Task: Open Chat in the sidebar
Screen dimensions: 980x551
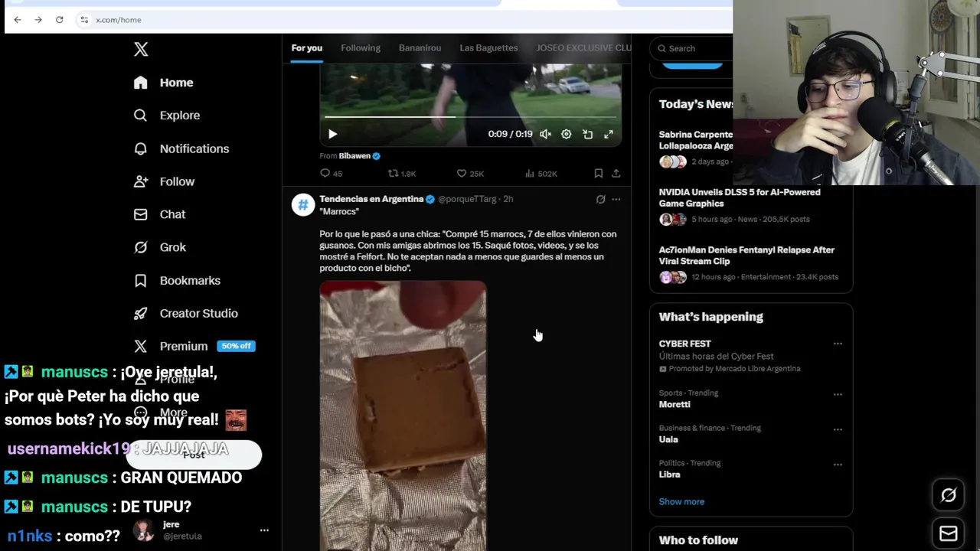Action: point(159,214)
